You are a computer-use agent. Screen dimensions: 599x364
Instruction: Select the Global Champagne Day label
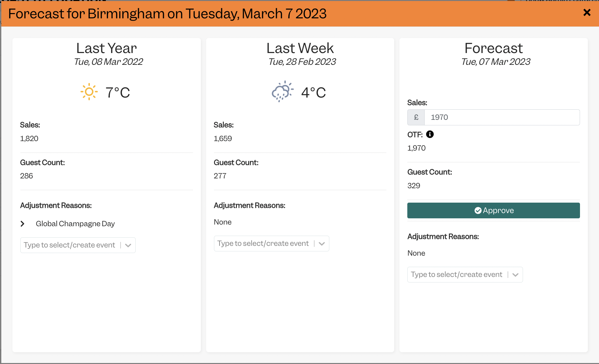click(75, 224)
